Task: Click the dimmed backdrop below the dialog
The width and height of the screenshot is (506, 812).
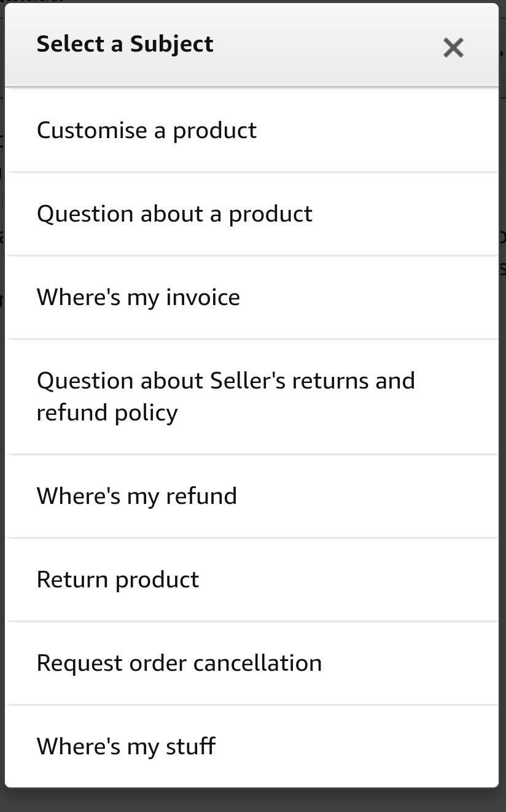Action: coord(253,800)
